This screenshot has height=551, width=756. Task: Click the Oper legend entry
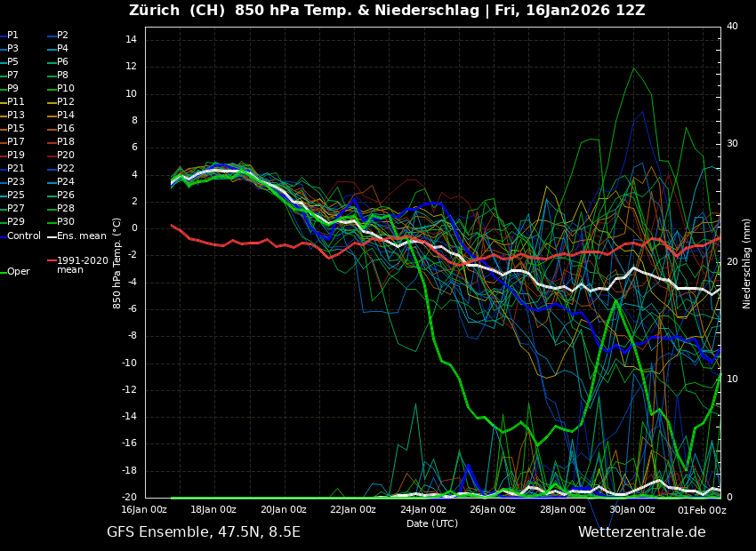[19, 272]
